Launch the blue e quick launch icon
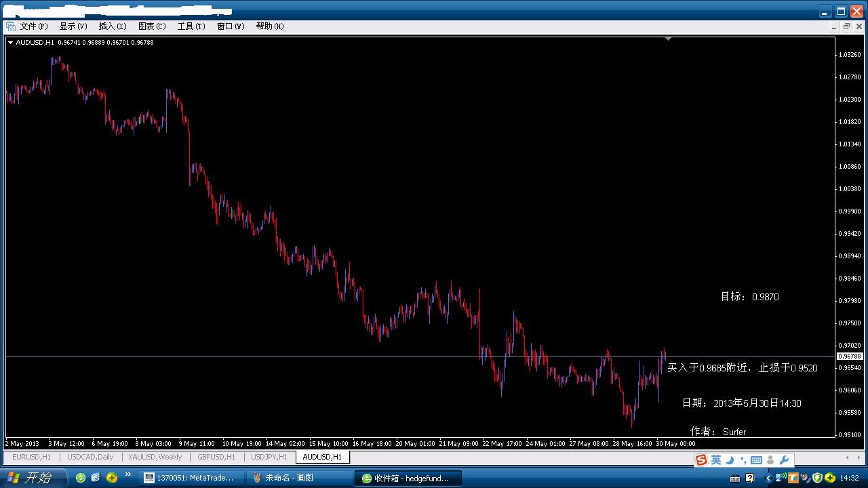This screenshot has height=488, width=868. [x=96, y=478]
